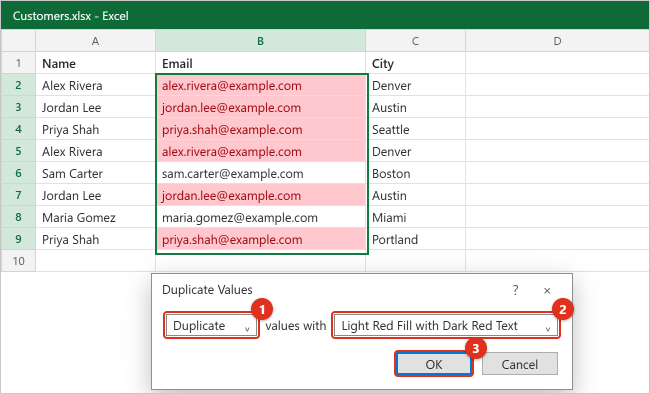Click the Email header cell
Viewport: 650px width, 394px height.
coord(260,63)
